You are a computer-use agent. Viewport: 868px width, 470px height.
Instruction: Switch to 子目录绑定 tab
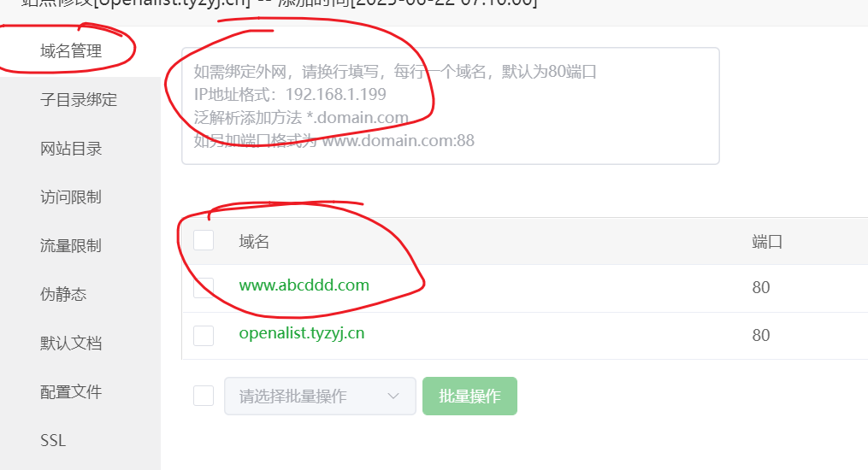click(79, 99)
